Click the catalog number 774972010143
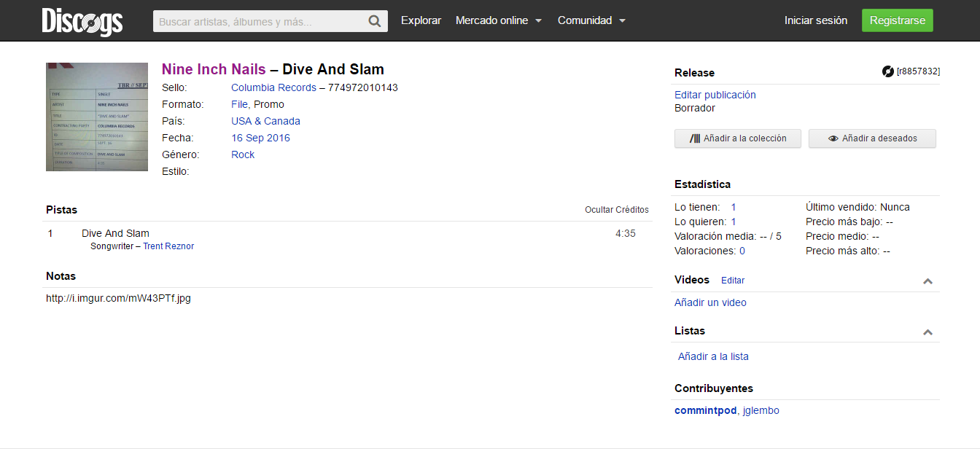This screenshot has height=454, width=980. pyautogui.click(x=363, y=87)
